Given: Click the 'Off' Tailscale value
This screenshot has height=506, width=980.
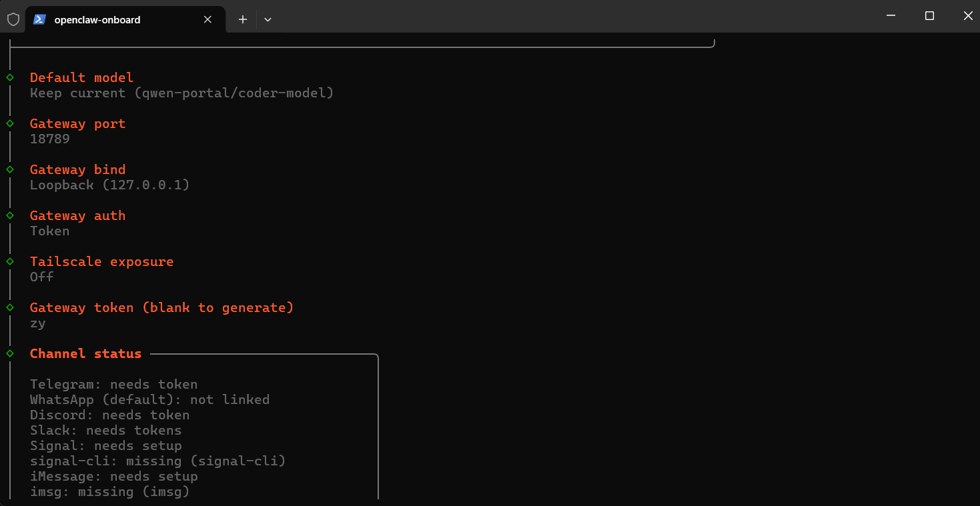Looking at the screenshot, I should click(x=42, y=277).
